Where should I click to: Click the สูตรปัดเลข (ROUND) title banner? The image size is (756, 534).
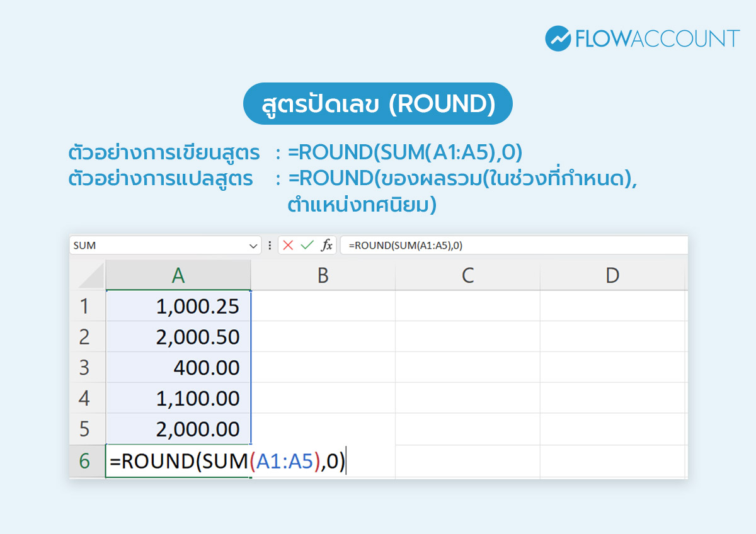(x=377, y=103)
